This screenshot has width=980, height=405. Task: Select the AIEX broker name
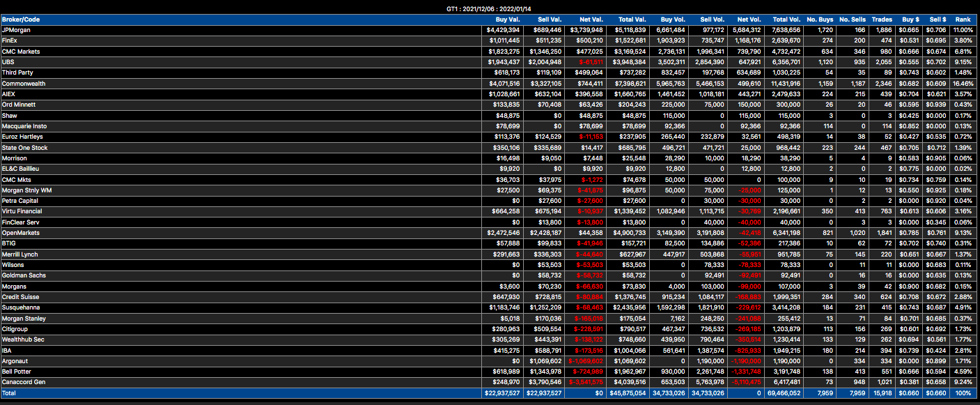[8, 94]
